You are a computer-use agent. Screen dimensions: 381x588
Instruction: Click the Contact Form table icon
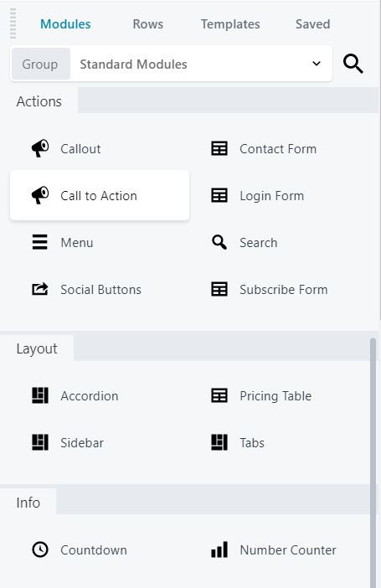click(x=219, y=148)
